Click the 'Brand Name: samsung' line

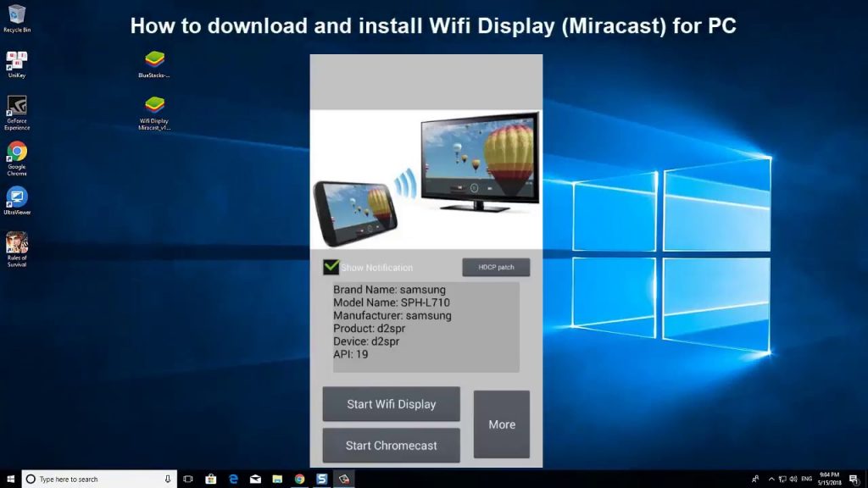coord(389,290)
